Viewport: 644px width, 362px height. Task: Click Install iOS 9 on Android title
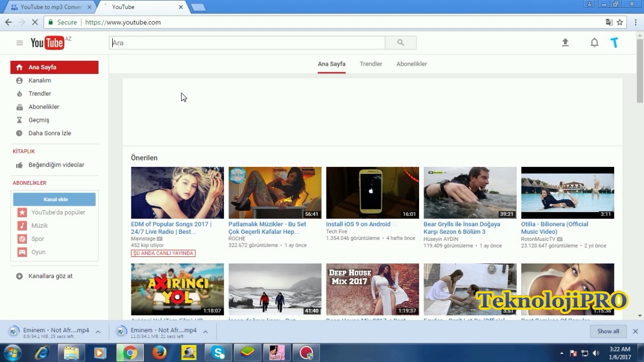[358, 224]
